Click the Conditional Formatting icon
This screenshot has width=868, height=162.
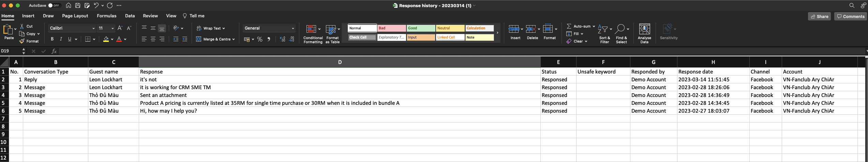[x=311, y=29]
